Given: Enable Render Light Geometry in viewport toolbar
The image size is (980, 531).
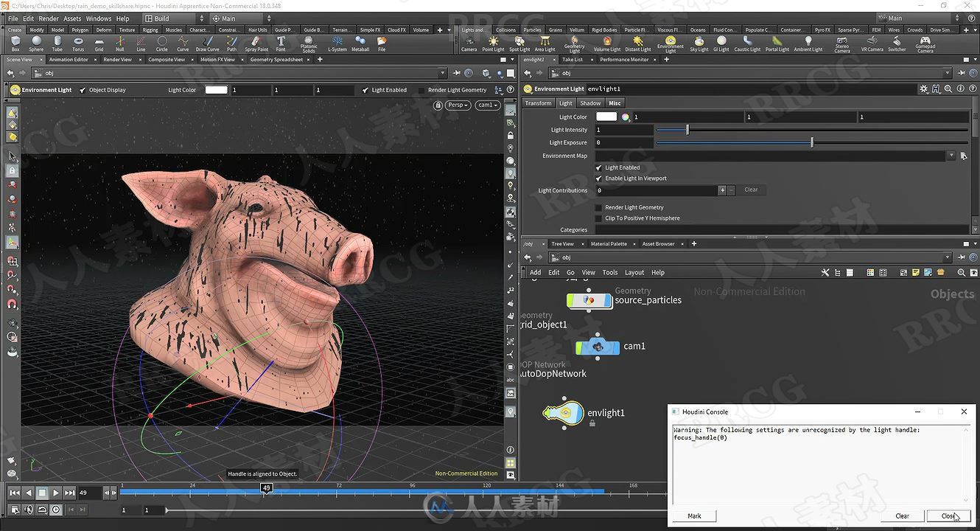Looking at the screenshot, I should [x=421, y=90].
